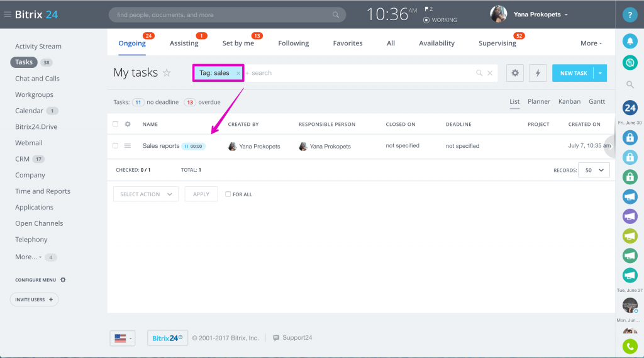Remove the Tag: sales filter chip
Viewport: 644px width, 358px height.
[238, 73]
